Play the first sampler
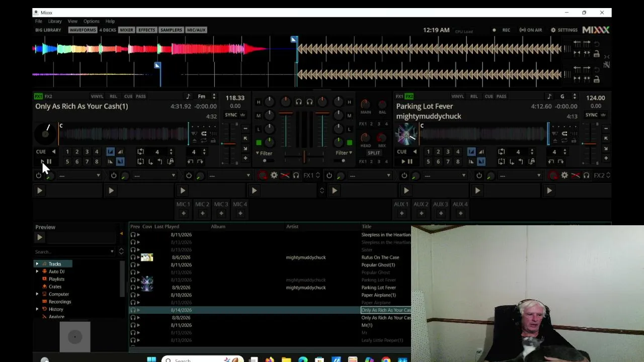The height and width of the screenshot is (362, 644). click(x=39, y=191)
